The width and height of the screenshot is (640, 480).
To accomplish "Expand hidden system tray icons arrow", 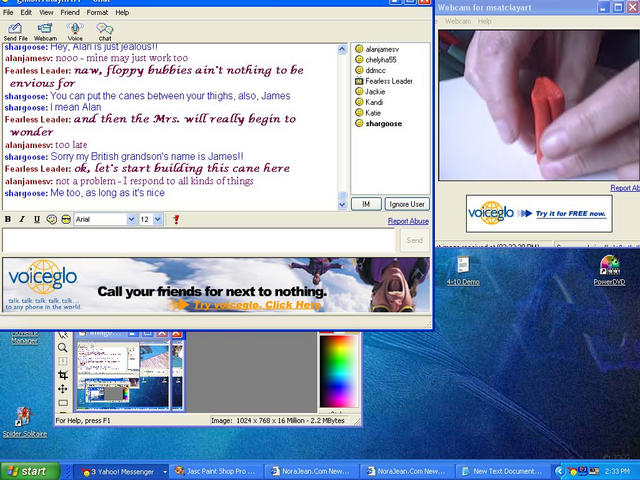I will click(x=559, y=471).
